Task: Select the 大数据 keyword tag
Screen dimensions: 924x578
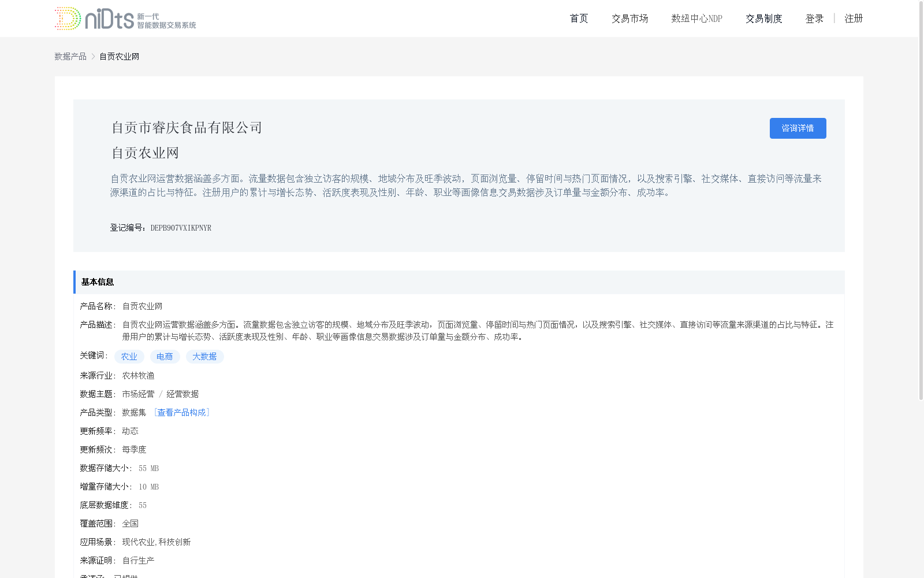Action: click(204, 357)
